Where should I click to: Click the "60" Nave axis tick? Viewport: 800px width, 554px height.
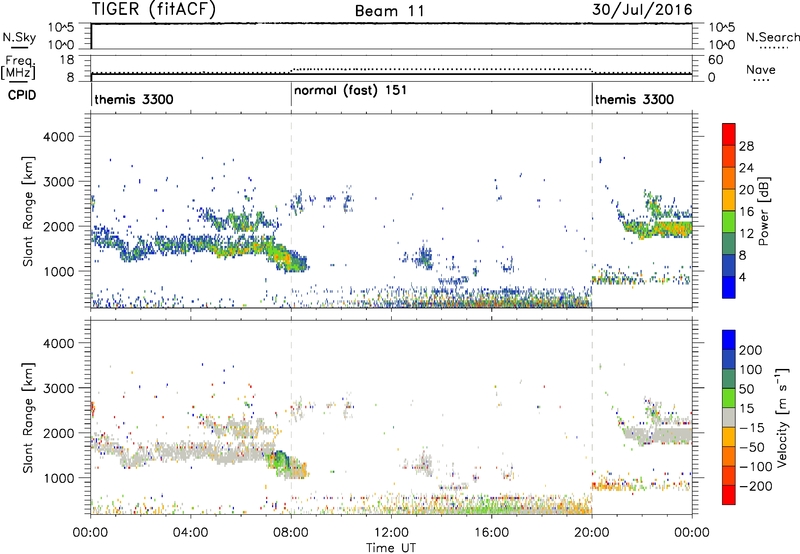pyautogui.click(x=715, y=60)
